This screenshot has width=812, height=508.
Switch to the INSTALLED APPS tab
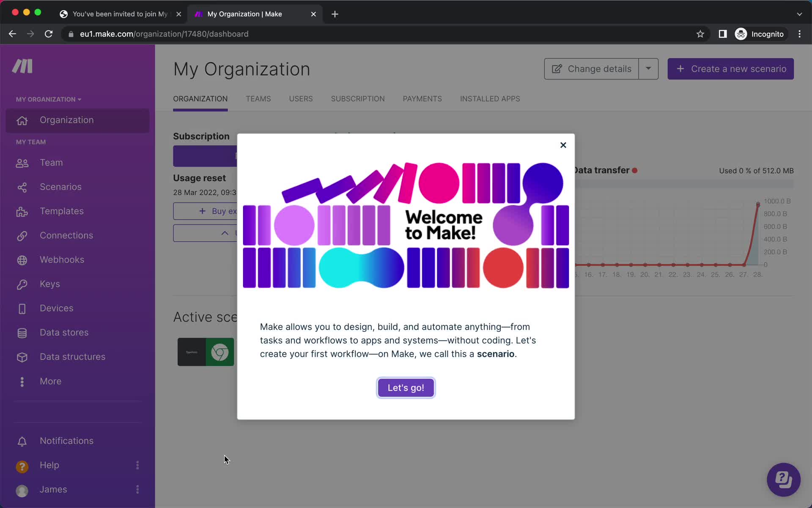click(x=490, y=99)
